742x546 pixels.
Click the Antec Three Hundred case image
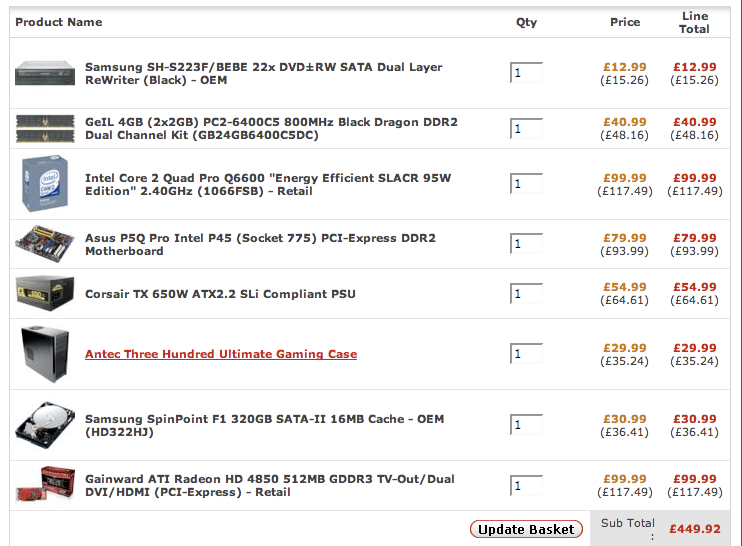pyautogui.click(x=45, y=354)
